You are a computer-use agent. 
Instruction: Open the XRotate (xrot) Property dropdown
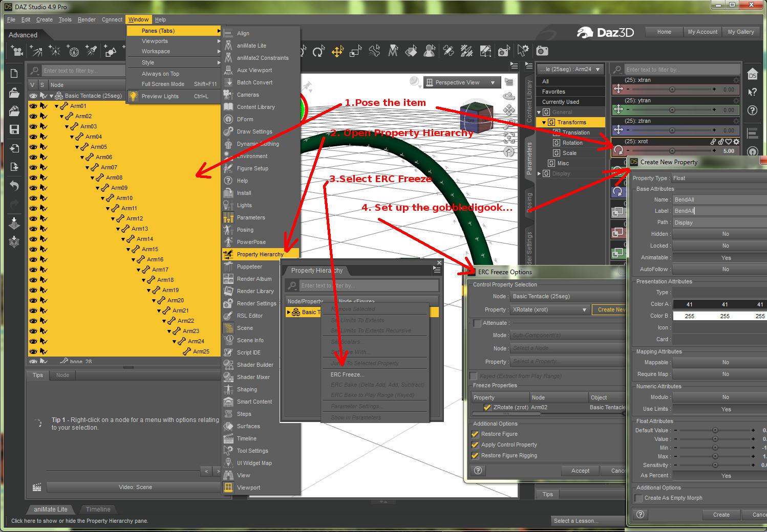549,309
